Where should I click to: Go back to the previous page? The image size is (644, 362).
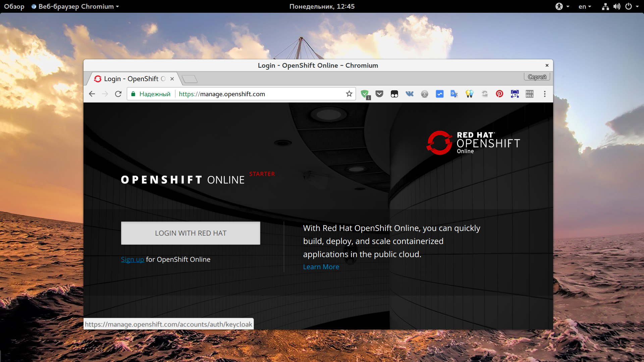pos(92,94)
